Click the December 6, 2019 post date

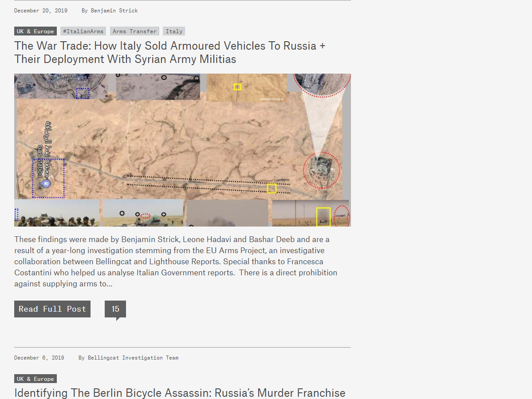[39, 357]
